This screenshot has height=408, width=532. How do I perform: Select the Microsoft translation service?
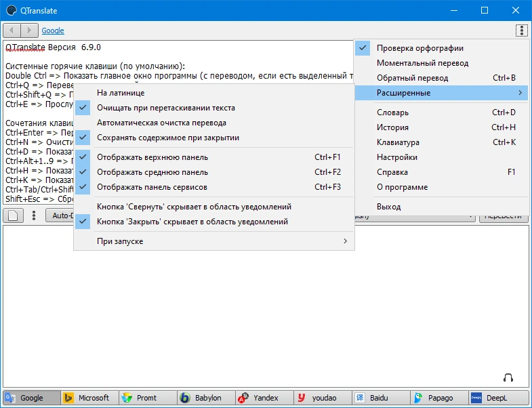90,397
